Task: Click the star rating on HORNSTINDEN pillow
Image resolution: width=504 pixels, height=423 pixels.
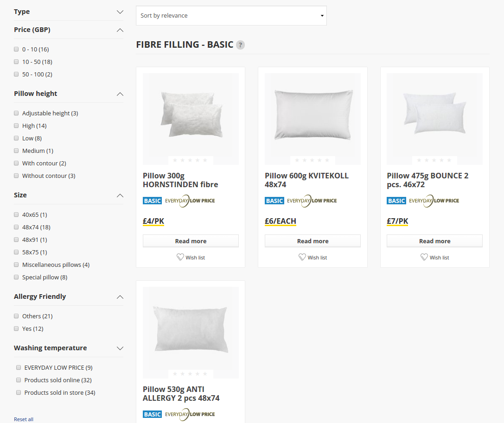Action: [190, 160]
